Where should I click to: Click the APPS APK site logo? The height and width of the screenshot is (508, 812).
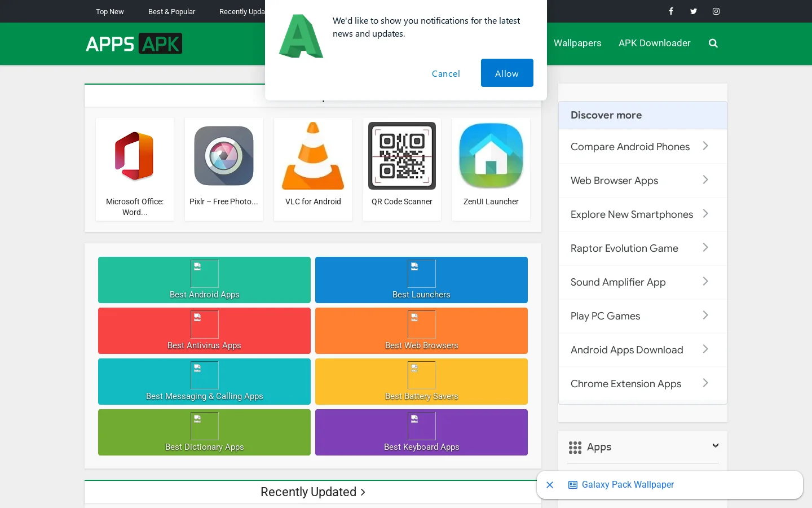pyautogui.click(x=134, y=43)
